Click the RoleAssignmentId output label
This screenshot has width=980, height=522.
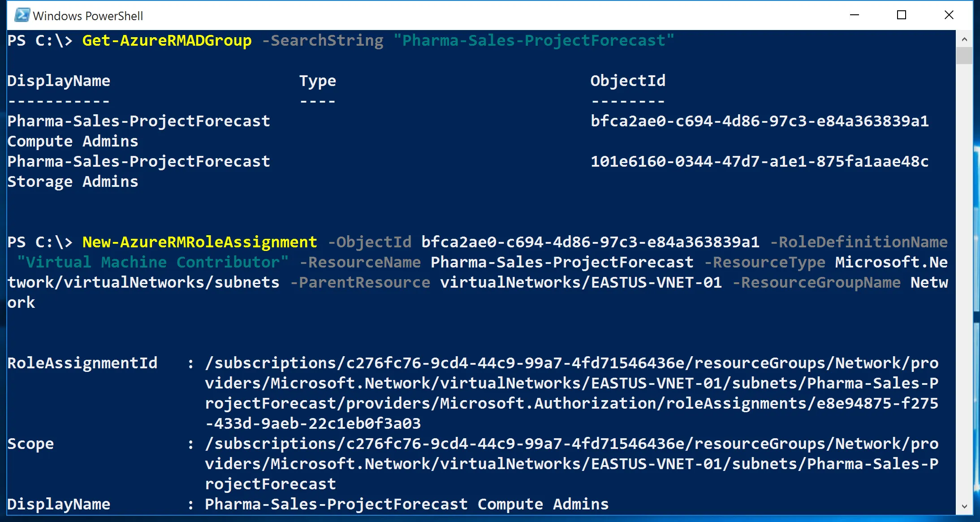tap(82, 363)
